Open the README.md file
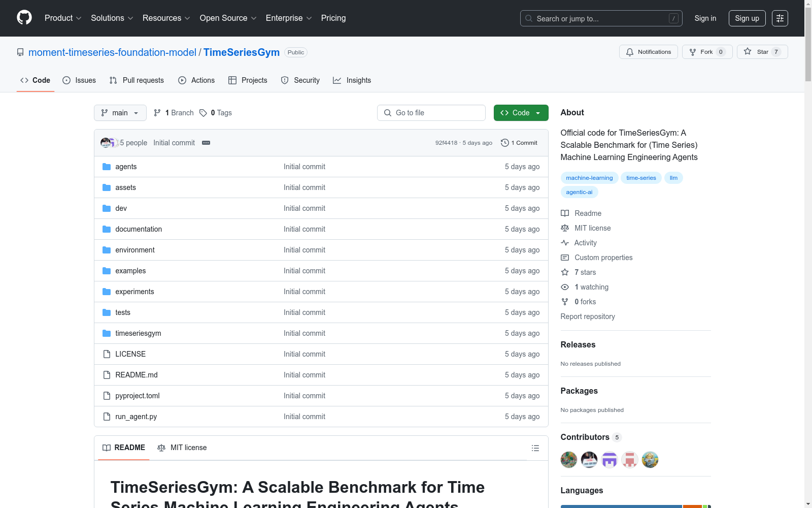The height and width of the screenshot is (508, 812). pyautogui.click(x=137, y=375)
